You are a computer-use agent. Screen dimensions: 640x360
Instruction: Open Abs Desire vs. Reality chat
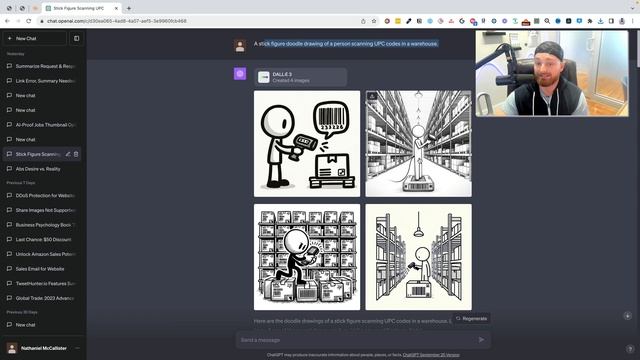[42, 169]
